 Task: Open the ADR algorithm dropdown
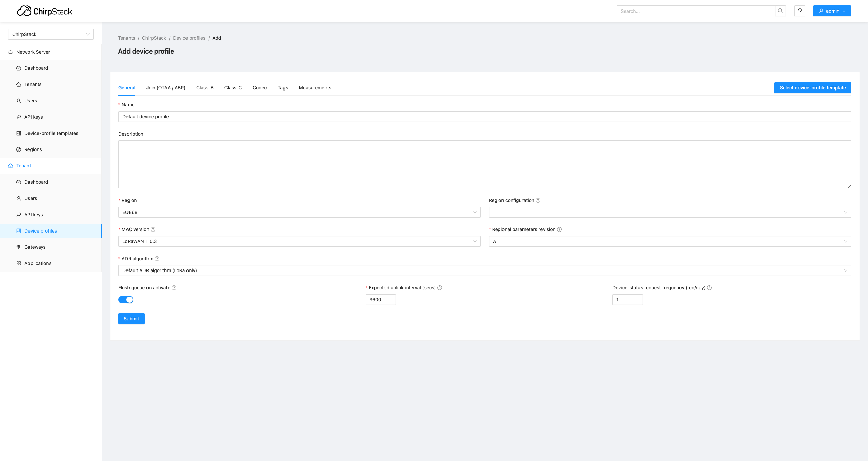click(484, 270)
